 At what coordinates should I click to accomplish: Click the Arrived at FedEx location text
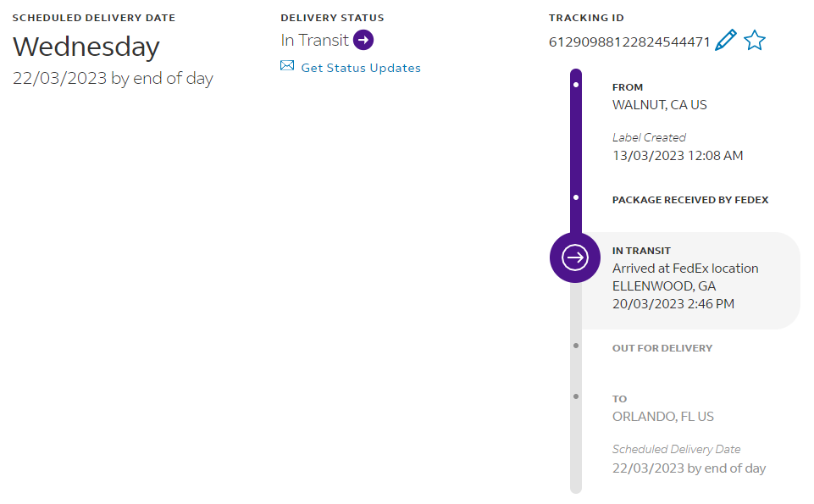pos(685,269)
